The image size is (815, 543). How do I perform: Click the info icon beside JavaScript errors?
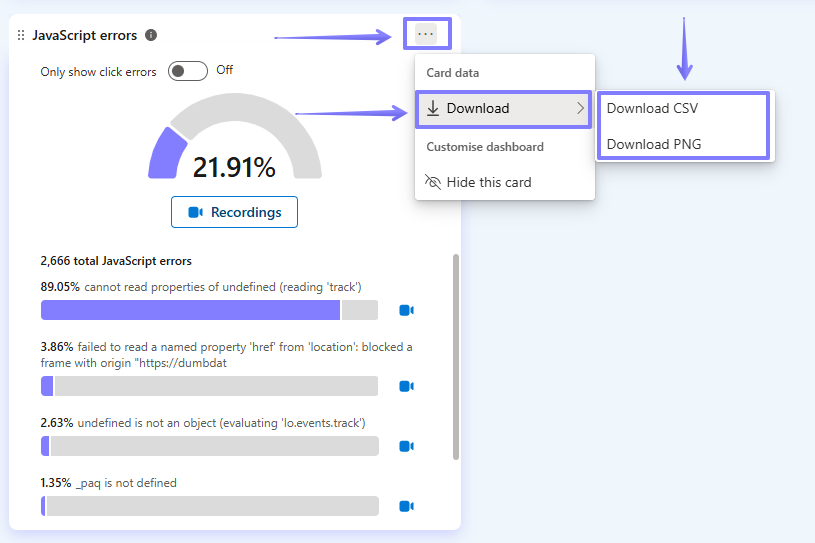(151, 35)
